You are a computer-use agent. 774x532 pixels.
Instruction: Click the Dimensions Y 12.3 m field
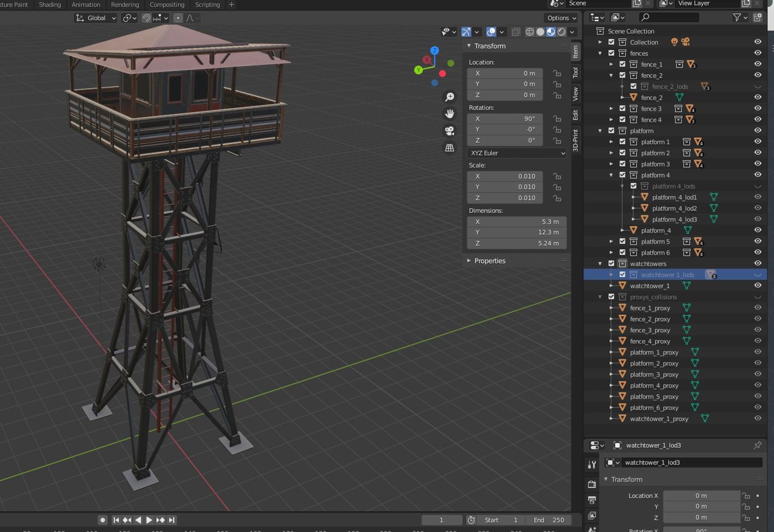pyautogui.click(x=517, y=233)
